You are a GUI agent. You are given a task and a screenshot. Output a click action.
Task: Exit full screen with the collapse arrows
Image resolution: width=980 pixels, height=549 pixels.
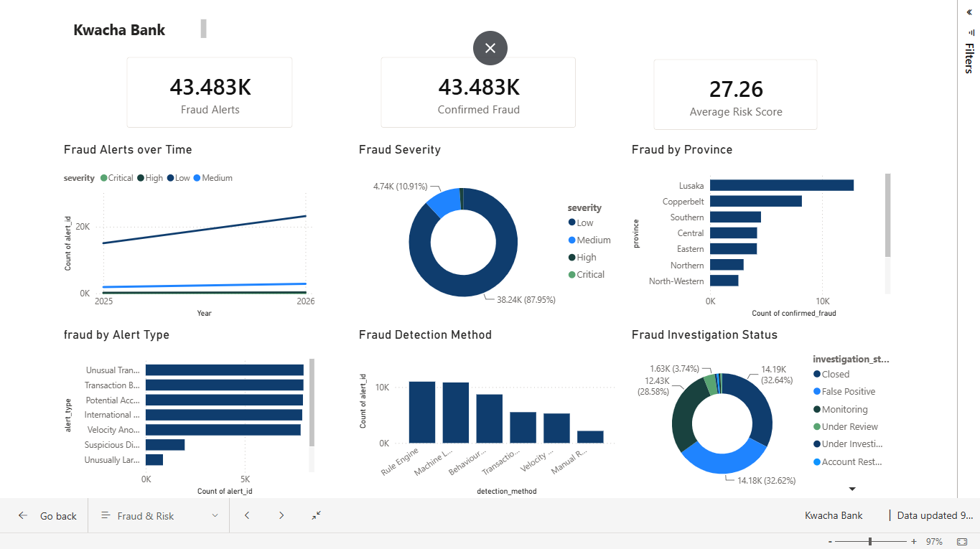click(317, 515)
